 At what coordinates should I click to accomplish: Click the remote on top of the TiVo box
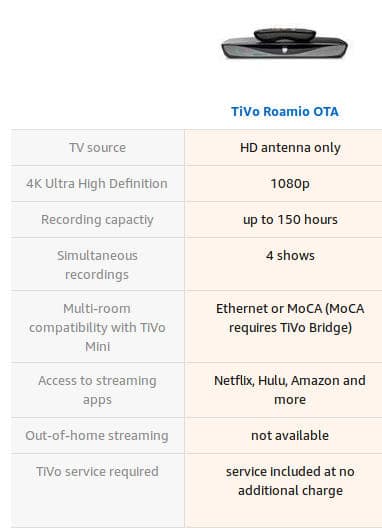tap(285, 35)
